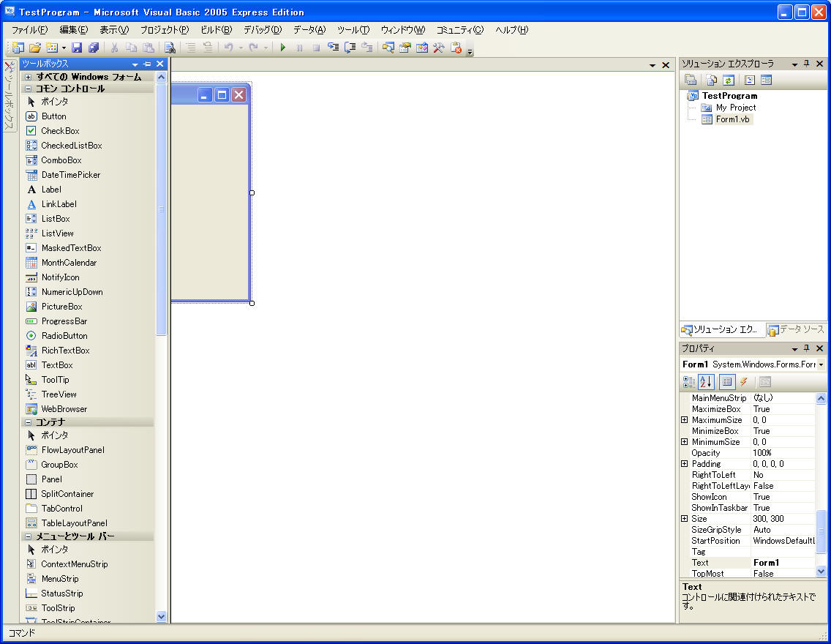Collapse the コモン コントロール group in Toolbox
The width and height of the screenshot is (831, 644).
[26, 88]
